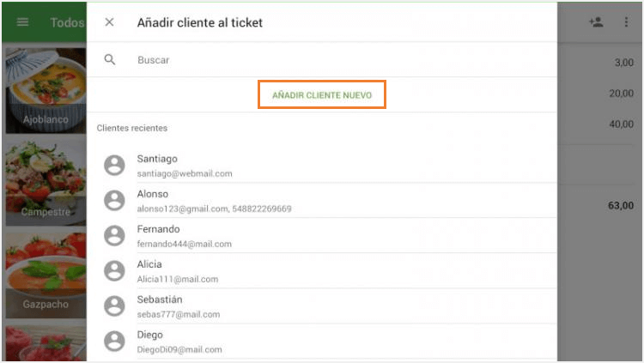The height and width of the screenshot is (363, 644).
Task: Select customer Fernando
Action: point(322,236)
